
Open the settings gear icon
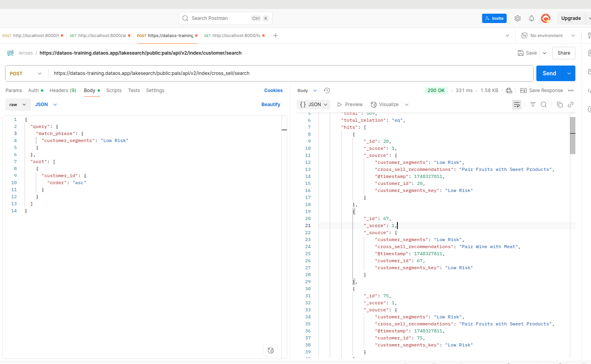[x=518, y=18]
